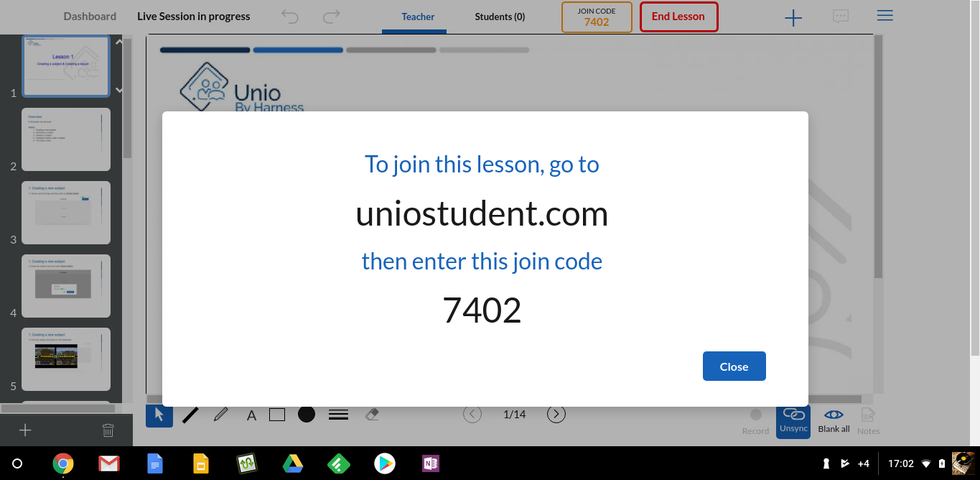980x480 pixels.
Task: Open Google Slides from the shelf
Action: click(201, 463)
